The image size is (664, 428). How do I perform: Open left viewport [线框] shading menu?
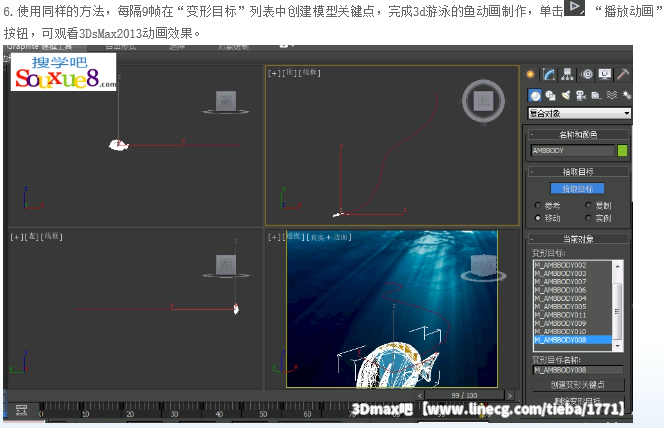coord(52,236)
